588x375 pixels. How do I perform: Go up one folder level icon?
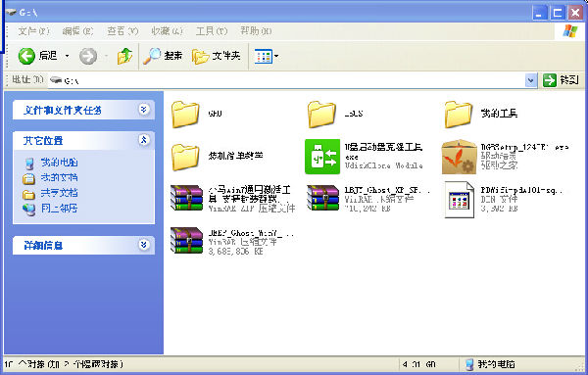tap(124, 56)
